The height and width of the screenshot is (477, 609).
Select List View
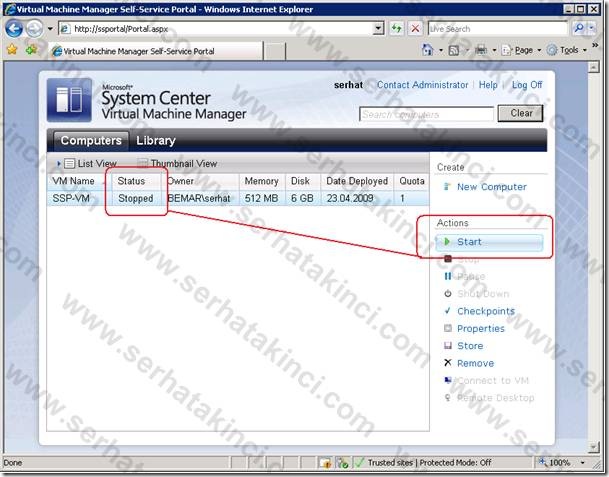(x=90, y=164)
